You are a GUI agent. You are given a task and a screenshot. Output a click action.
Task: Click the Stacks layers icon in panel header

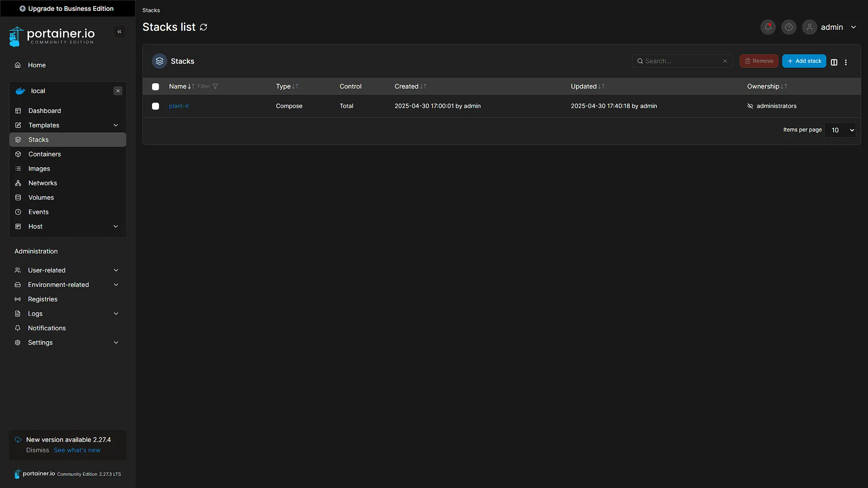pos(160,61)
